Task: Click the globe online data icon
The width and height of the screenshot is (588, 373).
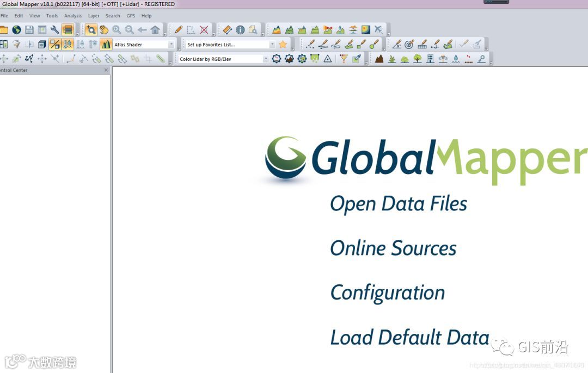Action: (x=16, y=29)
